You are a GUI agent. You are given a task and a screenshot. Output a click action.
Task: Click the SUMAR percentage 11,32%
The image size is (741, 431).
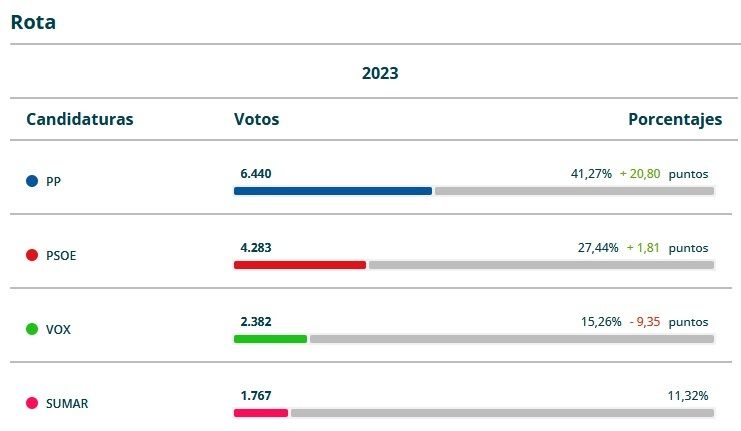click(688, 395)
